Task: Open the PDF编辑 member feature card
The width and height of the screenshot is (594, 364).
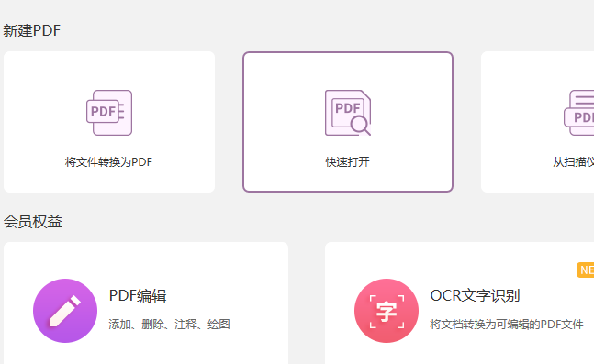Action: (x=146, y=303)
